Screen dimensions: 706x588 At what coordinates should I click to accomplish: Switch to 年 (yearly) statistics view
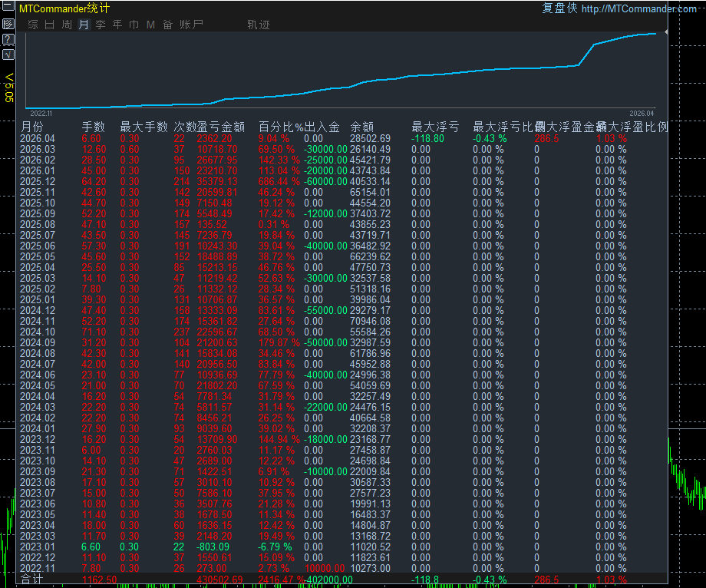(117, 24)
